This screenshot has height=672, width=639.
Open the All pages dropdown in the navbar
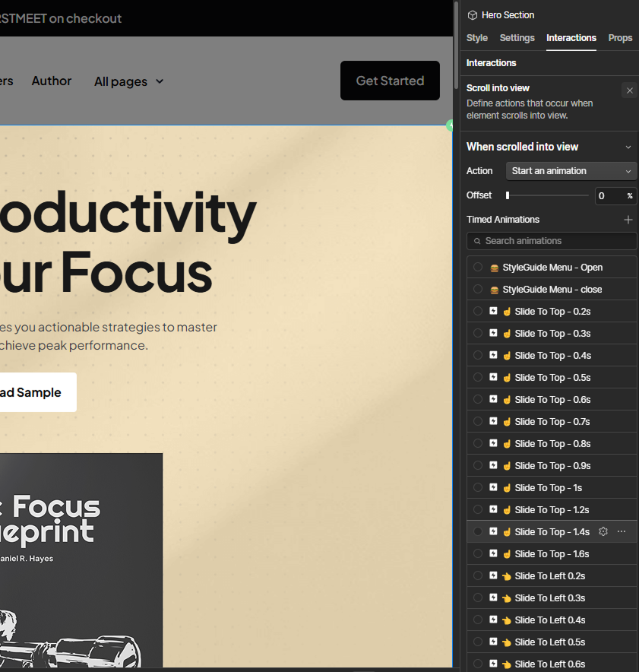tap(128, 81)
